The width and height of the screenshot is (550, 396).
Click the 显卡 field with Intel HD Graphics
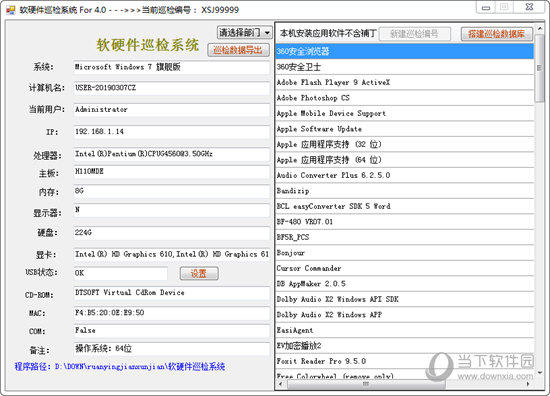click(x=172, y=255)
